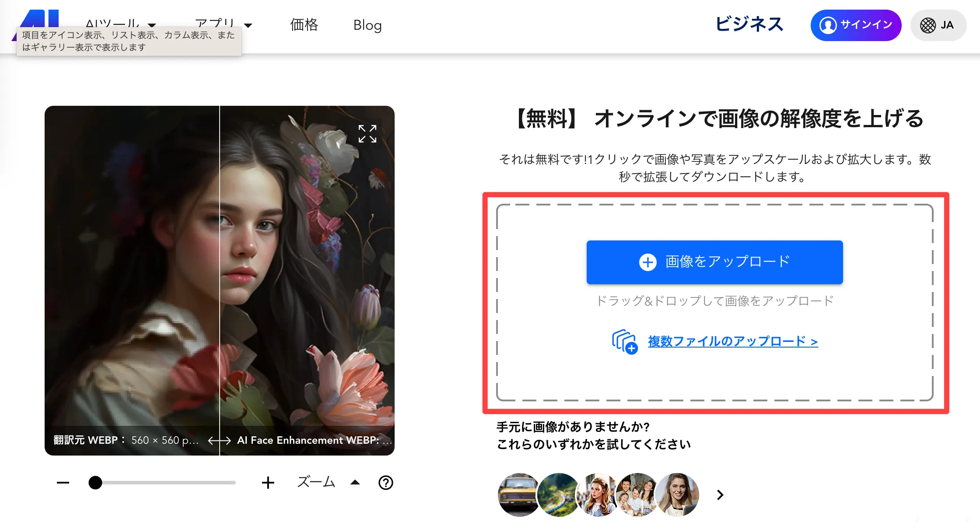Image resolution: width=980 pixels, height=522 pixels.
Task: Go to the Blog section
Action: [x=367, y=25]
